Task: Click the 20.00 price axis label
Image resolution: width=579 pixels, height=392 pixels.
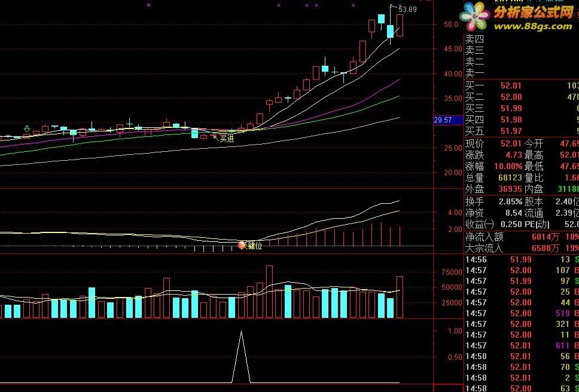Action: 453,172
